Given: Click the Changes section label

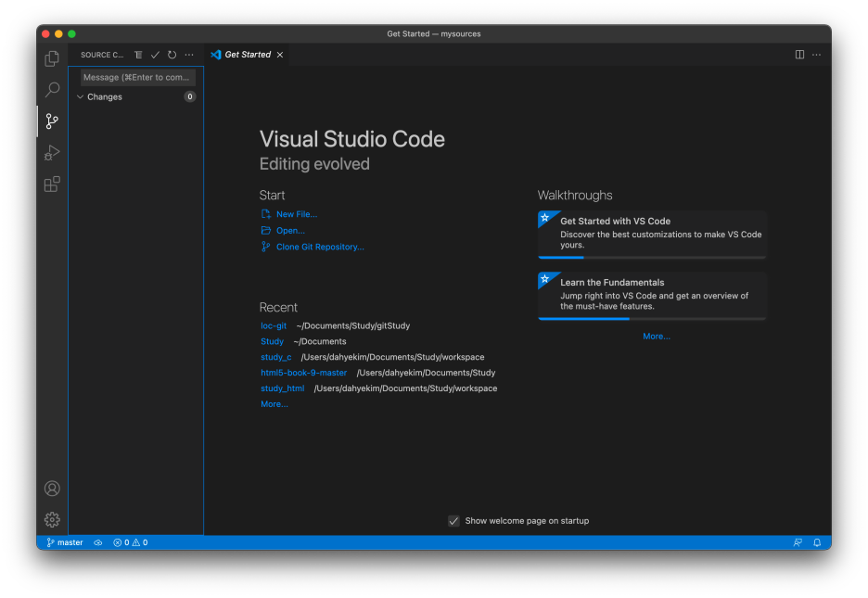Looking at the screenshot, I should click(x=105, y=96).
